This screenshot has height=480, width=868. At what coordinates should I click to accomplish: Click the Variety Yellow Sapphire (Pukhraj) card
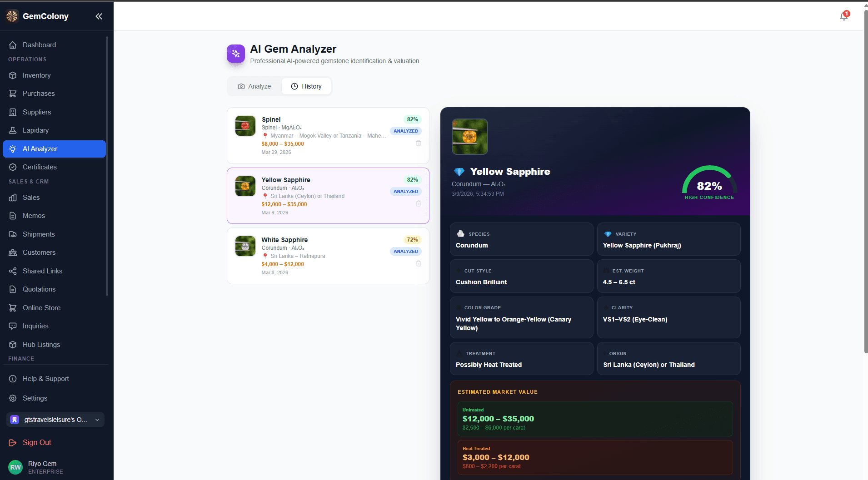668,239
